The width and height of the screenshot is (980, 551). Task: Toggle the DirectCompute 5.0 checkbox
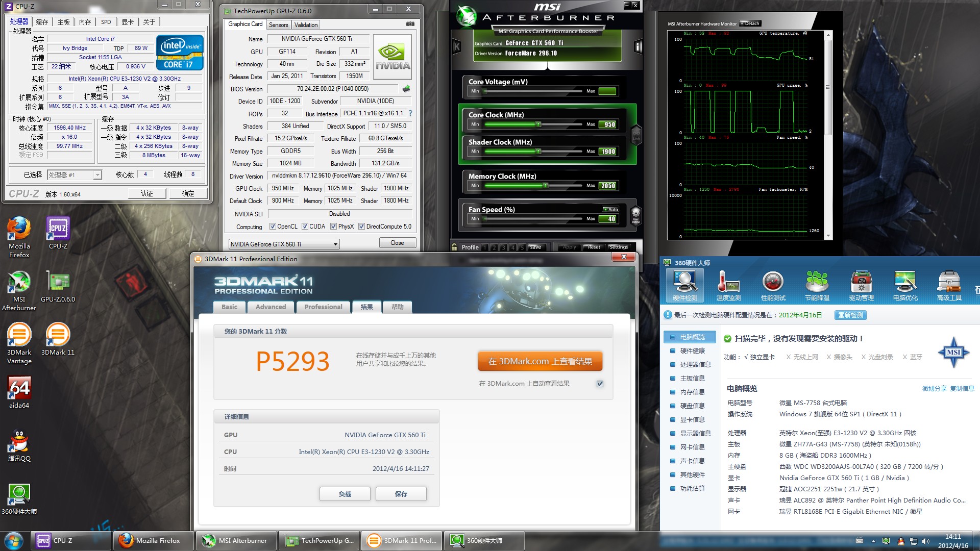[361, 227]
